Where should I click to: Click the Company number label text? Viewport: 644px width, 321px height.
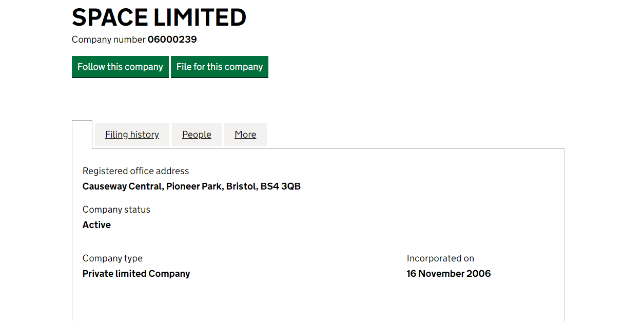pos(109,40)
